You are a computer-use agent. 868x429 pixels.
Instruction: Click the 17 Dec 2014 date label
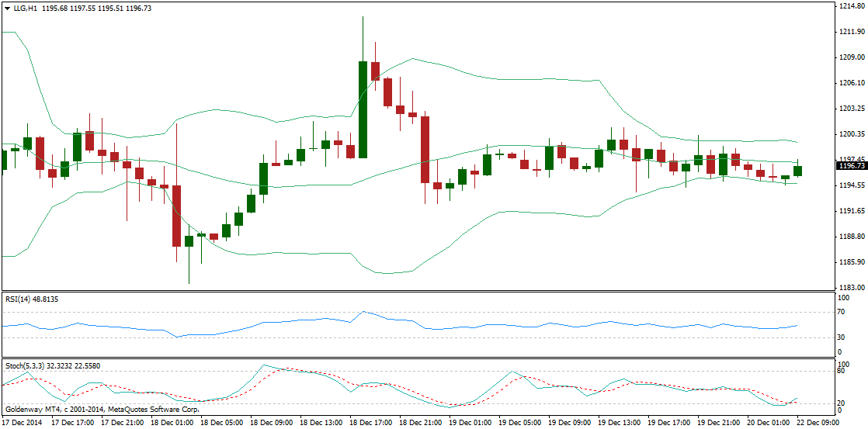pyautogui.click(x=23, y=424)
